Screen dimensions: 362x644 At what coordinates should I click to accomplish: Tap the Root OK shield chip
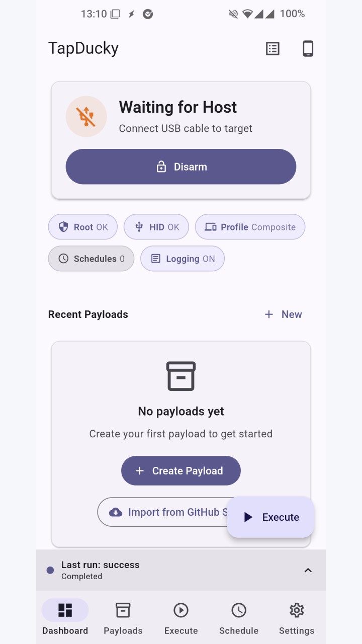click(x=83, y=227)
